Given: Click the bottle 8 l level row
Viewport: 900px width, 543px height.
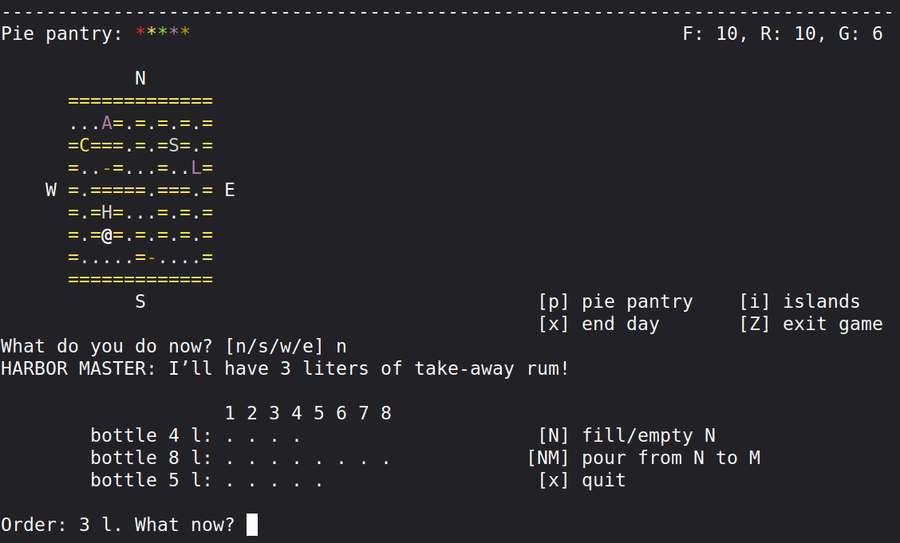Looking at the screenshot, I should (240, 458).
